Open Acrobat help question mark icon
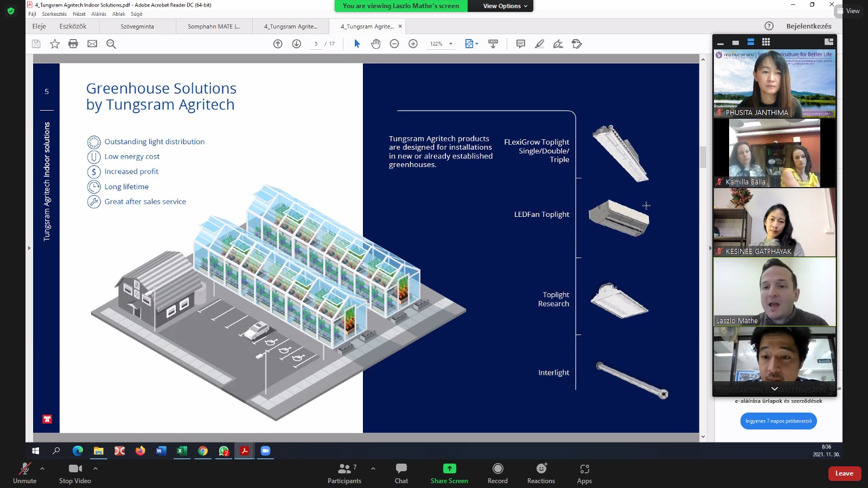This screenshot has width=868, height=488. coord(769,26)
